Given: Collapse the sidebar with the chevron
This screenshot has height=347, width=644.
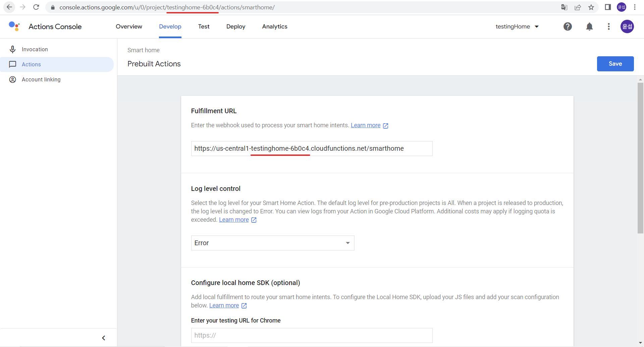Looking at the screenshot, I should (104, 338).
